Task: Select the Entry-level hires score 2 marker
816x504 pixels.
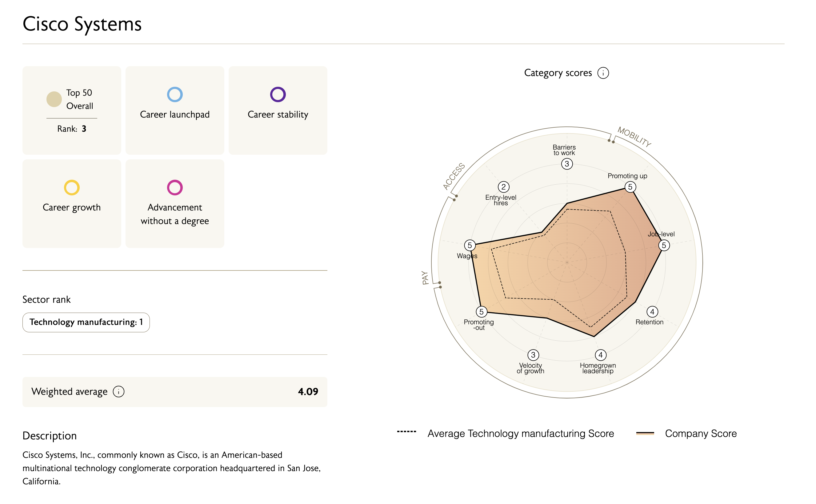Action: [x=503, y=187]
